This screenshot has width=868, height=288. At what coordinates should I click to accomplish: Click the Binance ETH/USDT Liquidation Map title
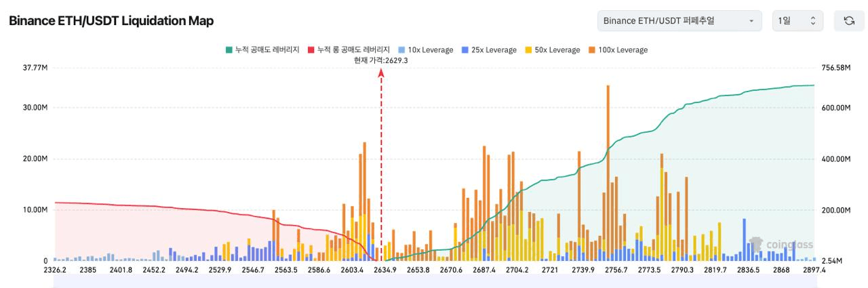[111, 21]
